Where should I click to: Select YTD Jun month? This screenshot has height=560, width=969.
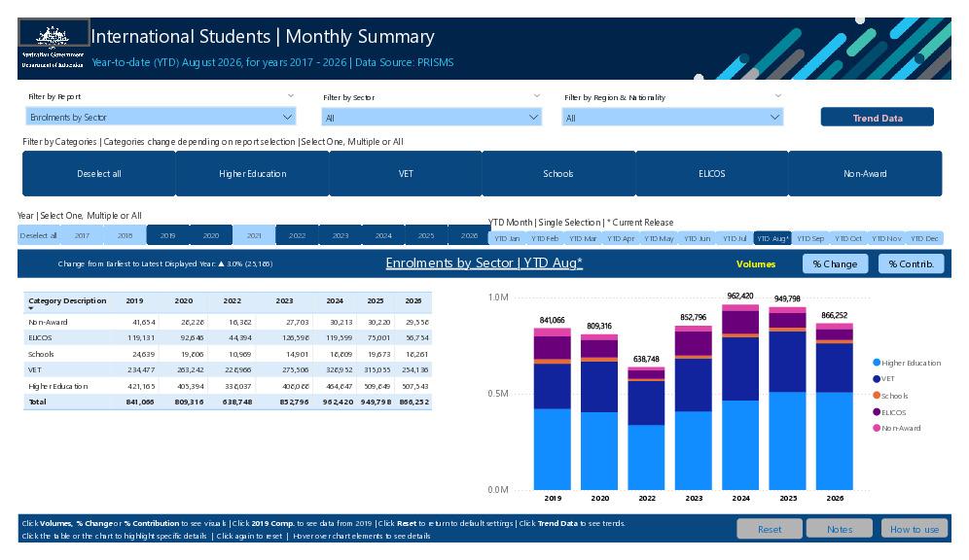[x=697, y=238]
